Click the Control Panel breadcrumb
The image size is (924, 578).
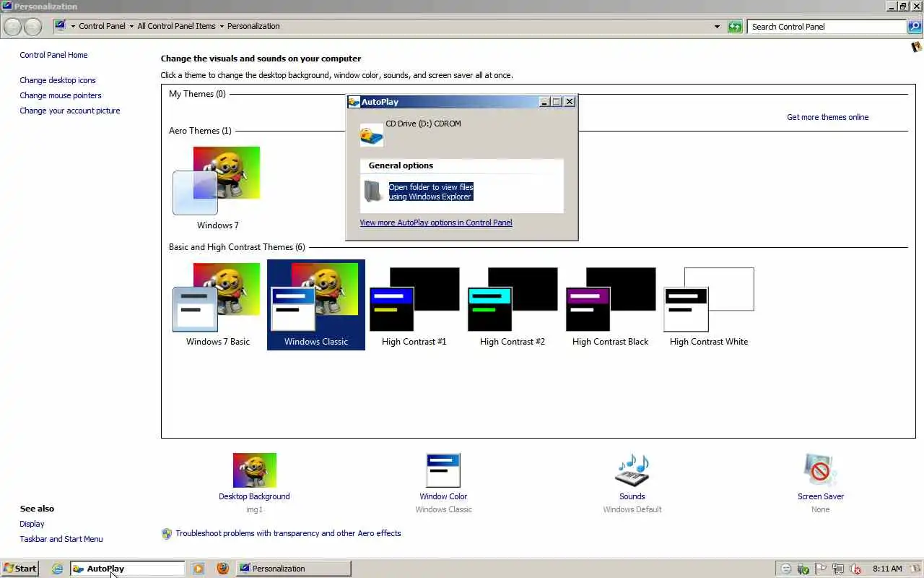coord(102,26)
